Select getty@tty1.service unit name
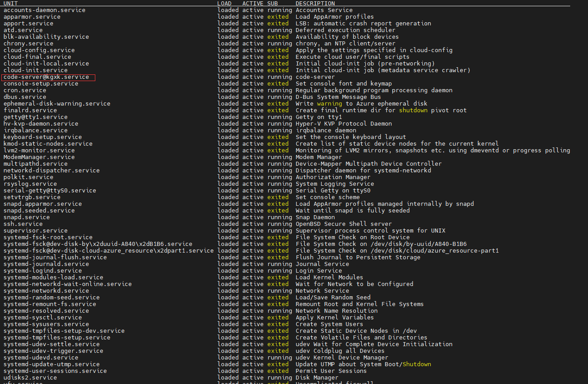The image size is (588, 384). (36, 117)
